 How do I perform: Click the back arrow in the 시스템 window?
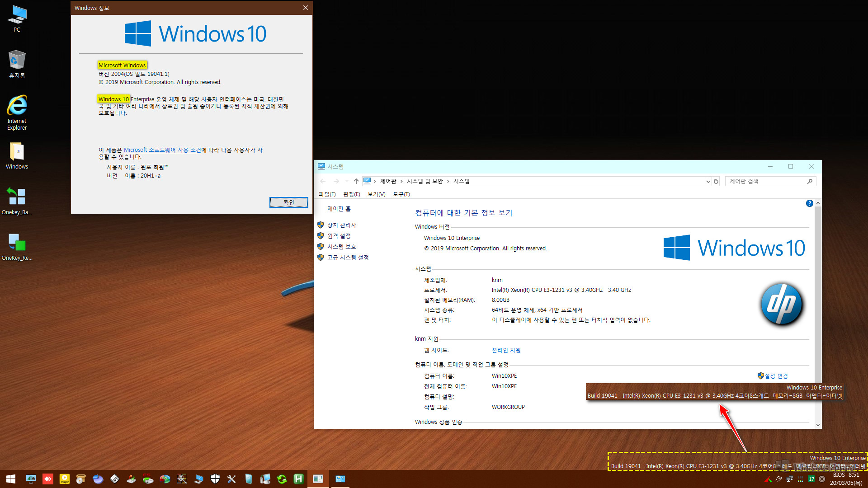323,181
